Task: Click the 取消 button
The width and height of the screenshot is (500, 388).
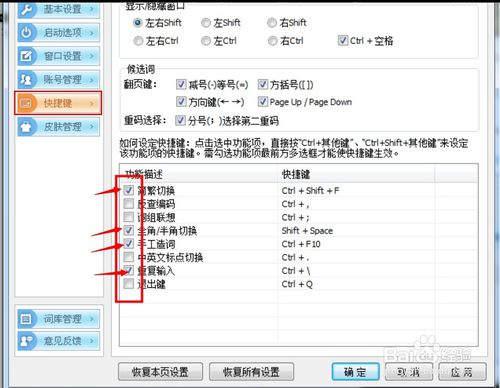Action: pos(409,371)
